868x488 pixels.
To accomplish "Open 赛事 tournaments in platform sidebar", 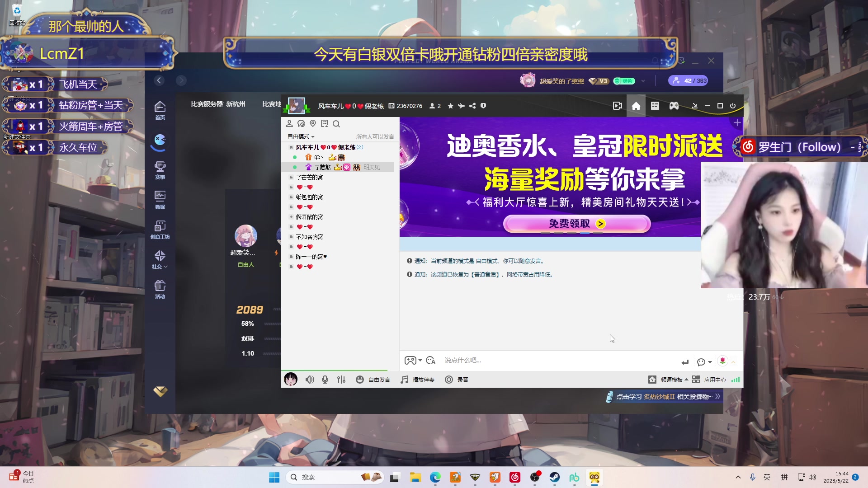I will pos(160,170).
